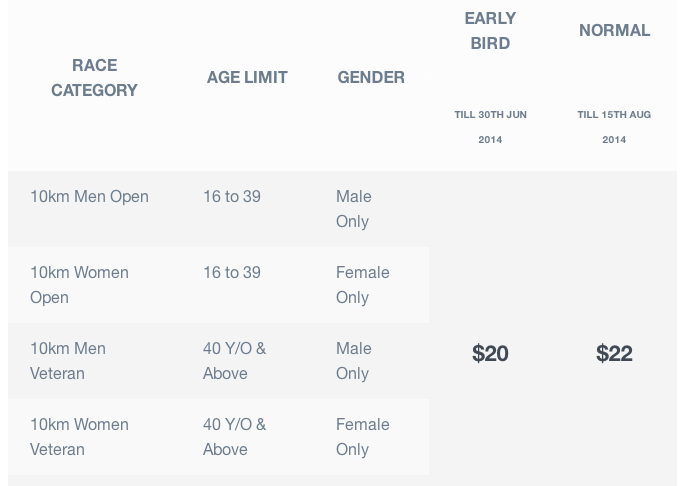The image size is (683, 486).
Task: Click the Age Limit column header
Action: [247, 78]
